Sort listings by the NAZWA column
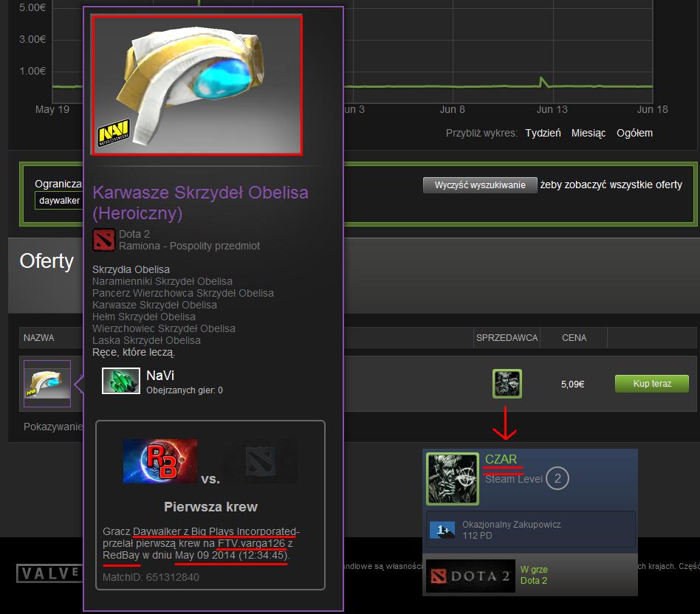The image size is (700, 614). [39, 338]
